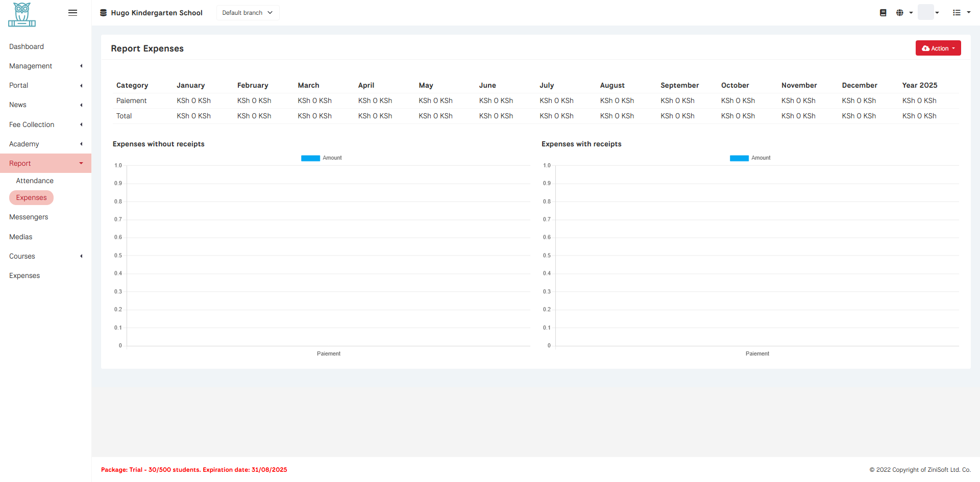This screenshot has height=482, width=980.
Task: Click the owl logo icon
Action: (22, 14)
